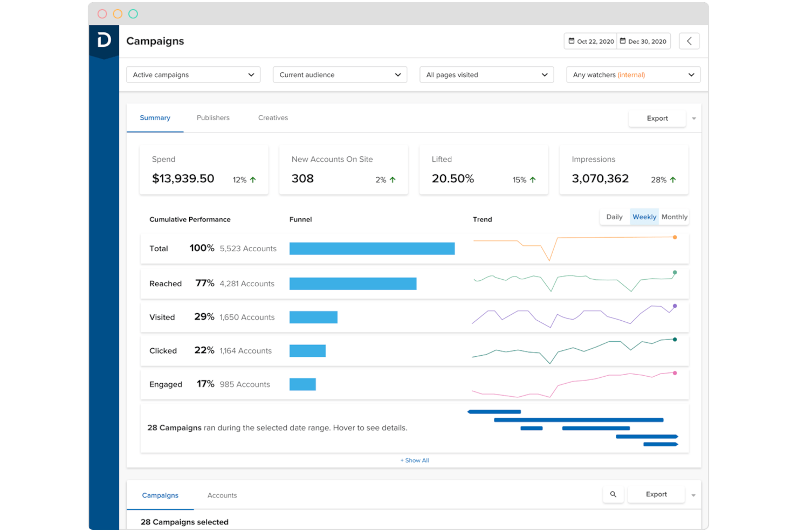The width and height of the screenshot is (798, 532).
Task: Click the search magnifier icon
Action: [x=613, y=494]
